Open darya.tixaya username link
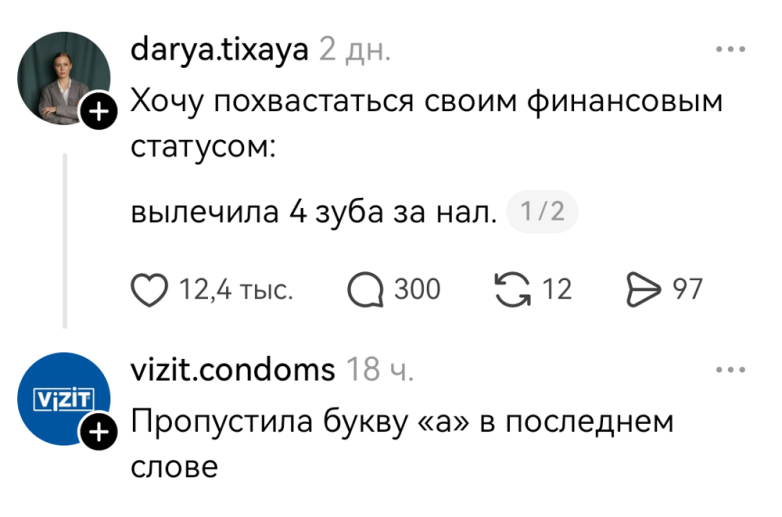The height and width of the screenshot is (517, 782). click(220, 49)
